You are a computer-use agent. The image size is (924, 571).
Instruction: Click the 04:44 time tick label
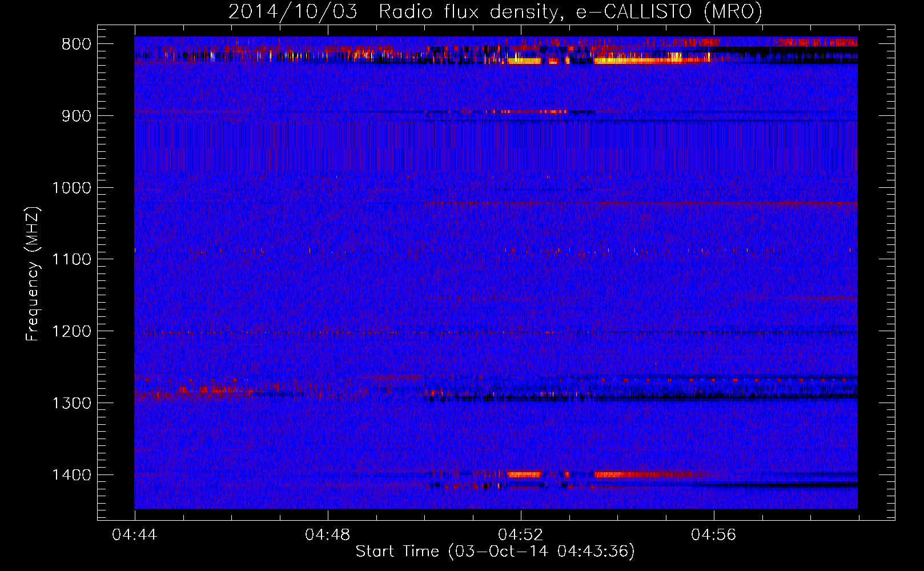click(x=135, y=535)
